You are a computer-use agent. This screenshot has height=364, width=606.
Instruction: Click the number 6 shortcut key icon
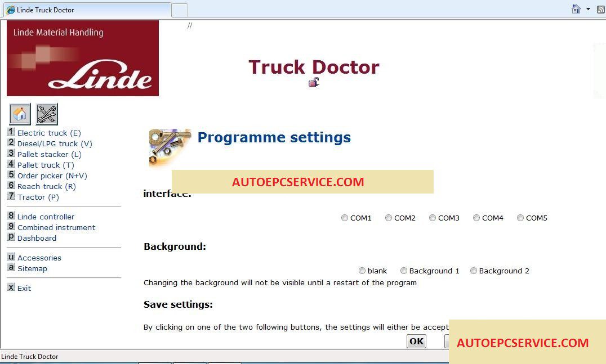11,185
